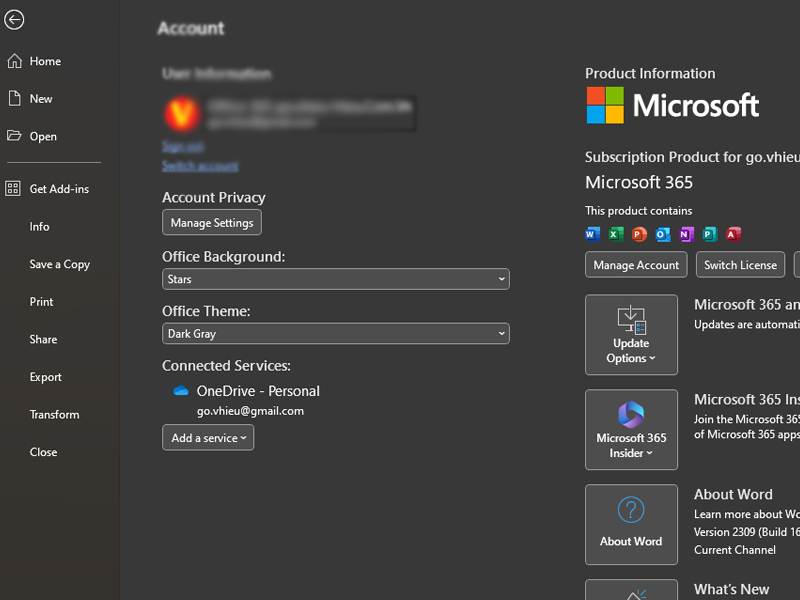800x600 pixels.
Task: Expand the Update Options menu button
Action: [x=631, y=335]
